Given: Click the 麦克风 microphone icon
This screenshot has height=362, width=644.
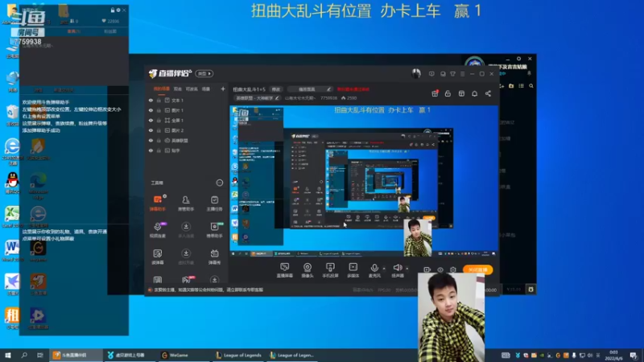Looking at the screenshot, I should [374, 268].
